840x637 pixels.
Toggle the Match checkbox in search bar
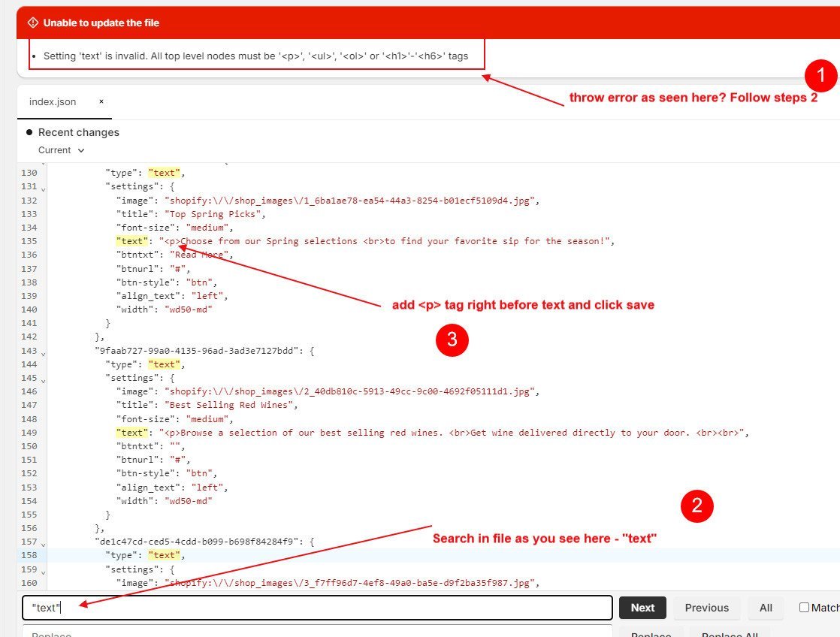804,607
